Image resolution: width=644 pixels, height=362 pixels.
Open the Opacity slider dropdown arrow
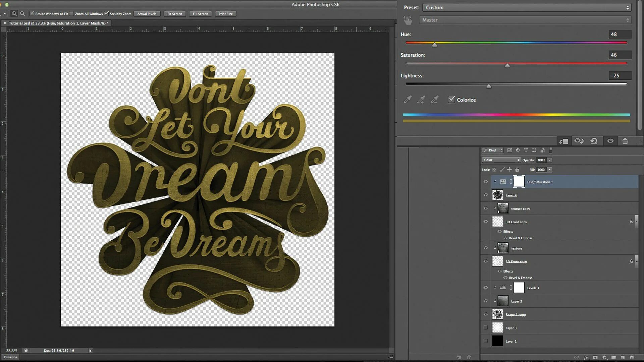tap(549, 160)
